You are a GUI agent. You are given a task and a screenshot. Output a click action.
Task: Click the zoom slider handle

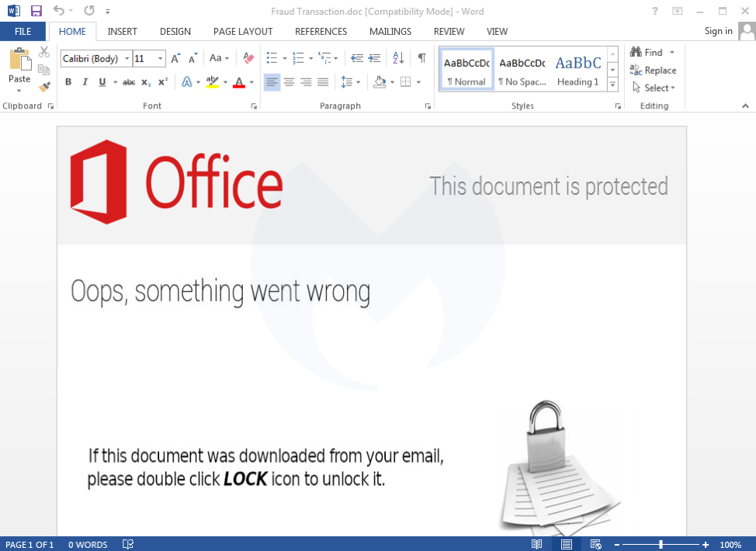click(661, 544)
